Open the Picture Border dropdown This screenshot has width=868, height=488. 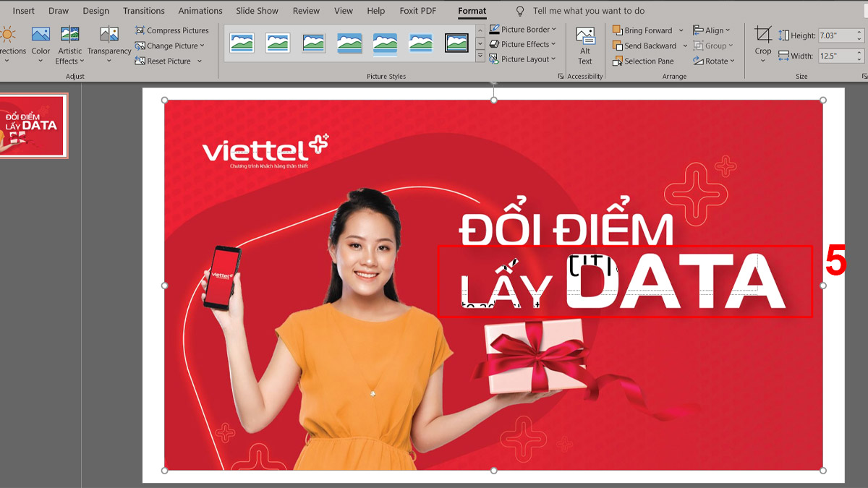click(522, 29)
